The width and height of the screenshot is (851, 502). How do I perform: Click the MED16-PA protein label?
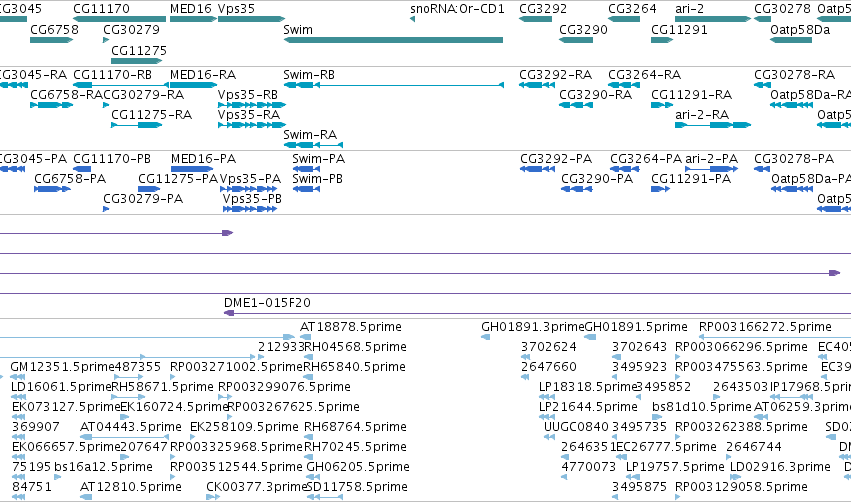tap(204, 158)
